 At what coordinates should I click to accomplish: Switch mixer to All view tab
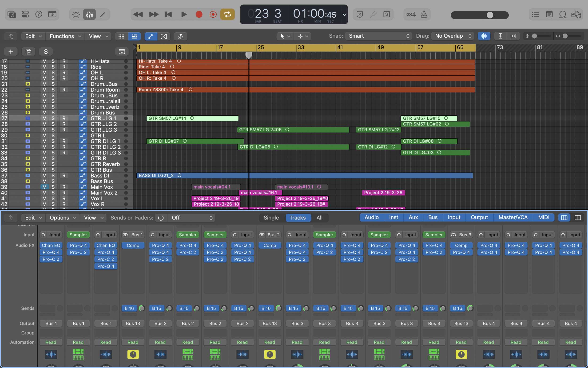319,218
